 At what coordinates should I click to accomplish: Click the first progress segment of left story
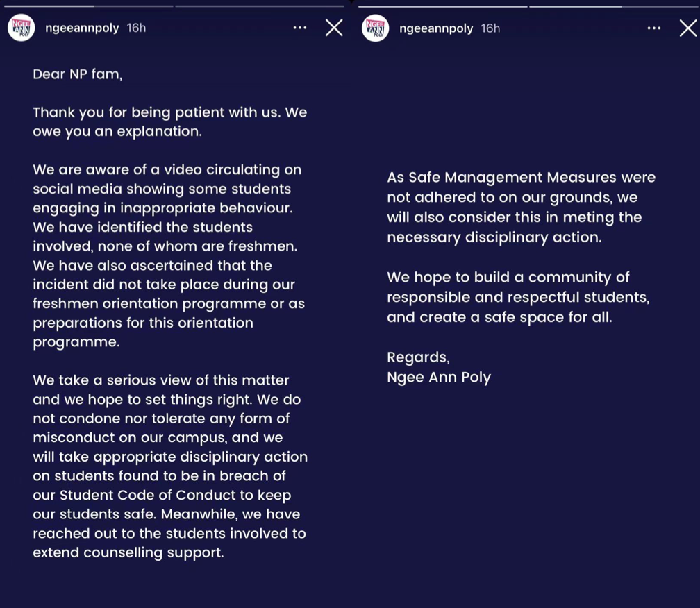[88, 6]
